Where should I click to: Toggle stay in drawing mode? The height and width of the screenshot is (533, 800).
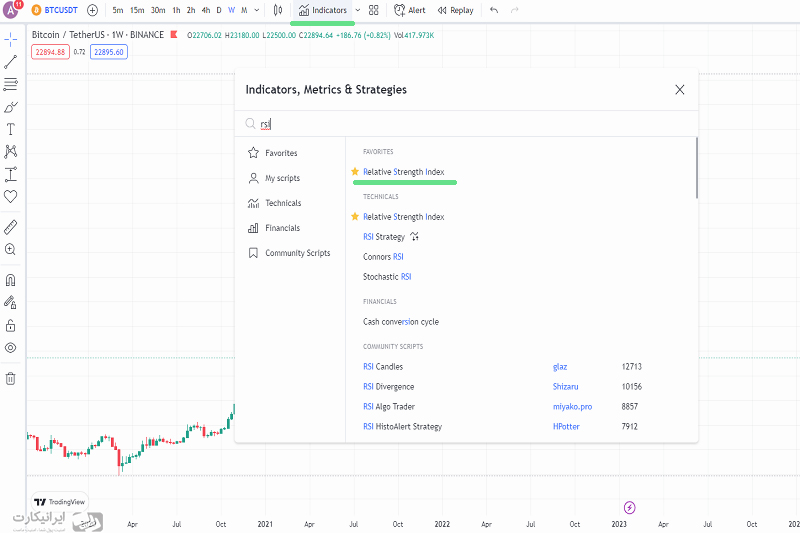click(10, 302)
